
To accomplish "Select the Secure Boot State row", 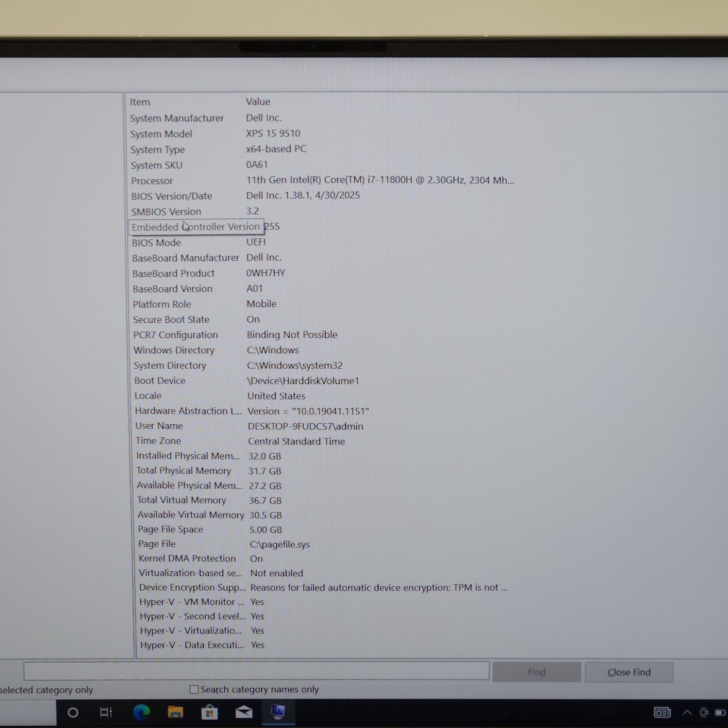I will (171, 319).
